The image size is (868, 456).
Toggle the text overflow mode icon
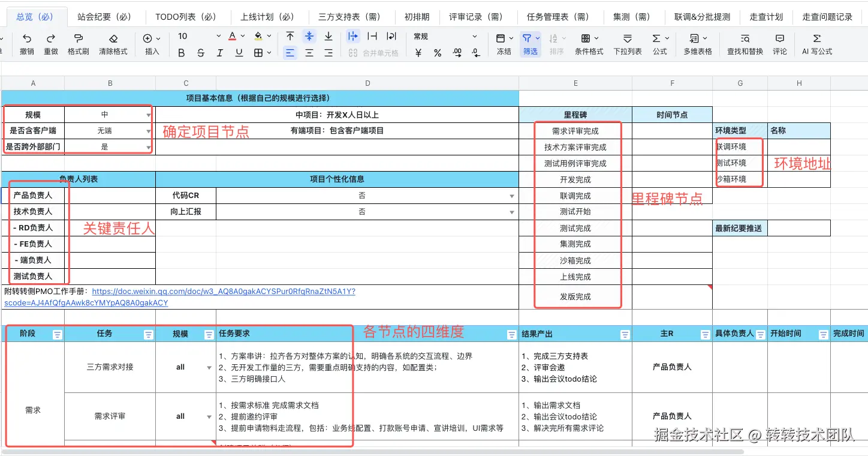pyautogui.click(x=353, y=37)
